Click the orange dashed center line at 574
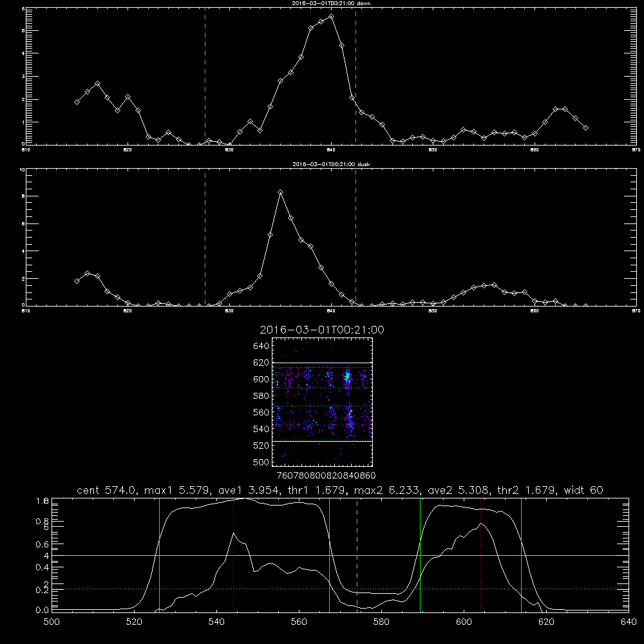Screen dimensions: 644x644 tap(357, 554)
